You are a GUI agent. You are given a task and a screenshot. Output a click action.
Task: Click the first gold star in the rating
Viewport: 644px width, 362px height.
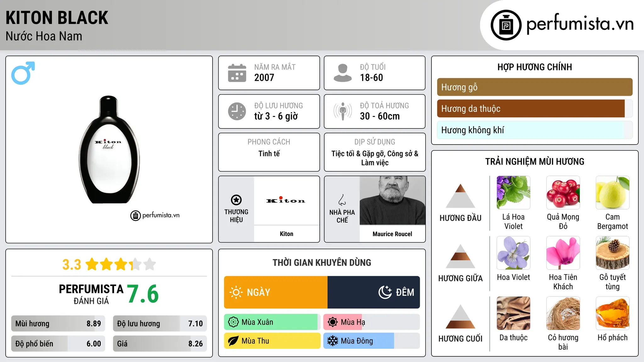pos(92,264)
